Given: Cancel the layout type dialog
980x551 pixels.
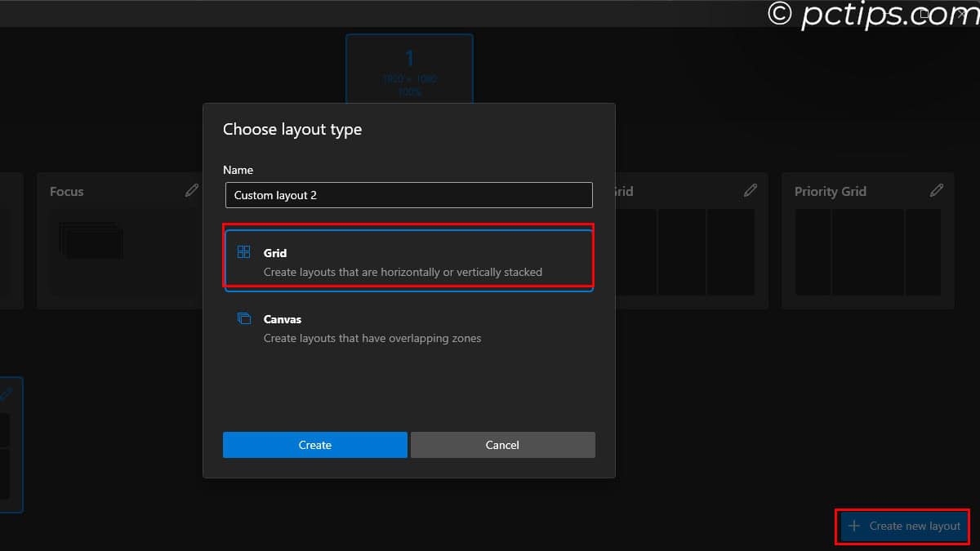Looking at the screenshot, I should (502, 445).
